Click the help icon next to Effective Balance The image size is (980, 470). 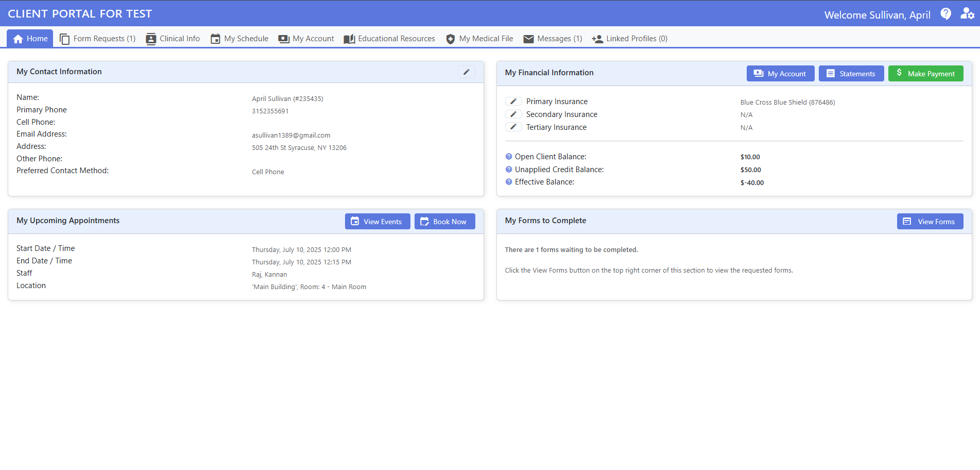coord(508,181)
